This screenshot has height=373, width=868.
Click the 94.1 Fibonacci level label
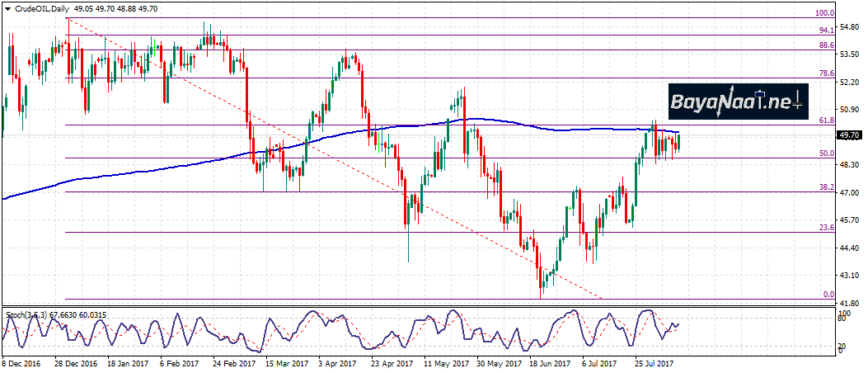(x=827, y=31)
